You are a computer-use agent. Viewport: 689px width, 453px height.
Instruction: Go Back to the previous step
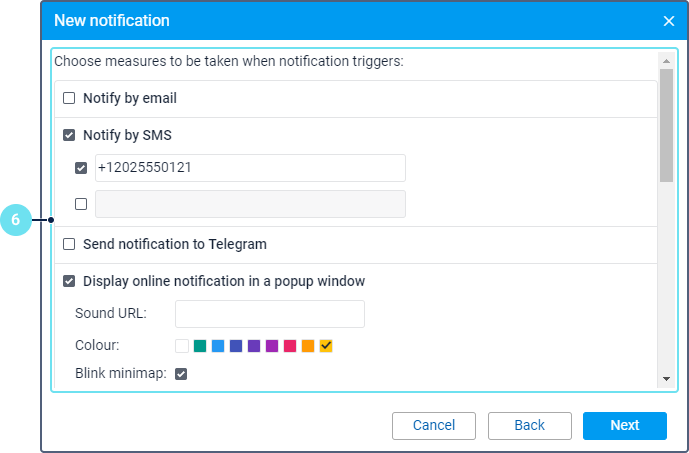(530, 425)
